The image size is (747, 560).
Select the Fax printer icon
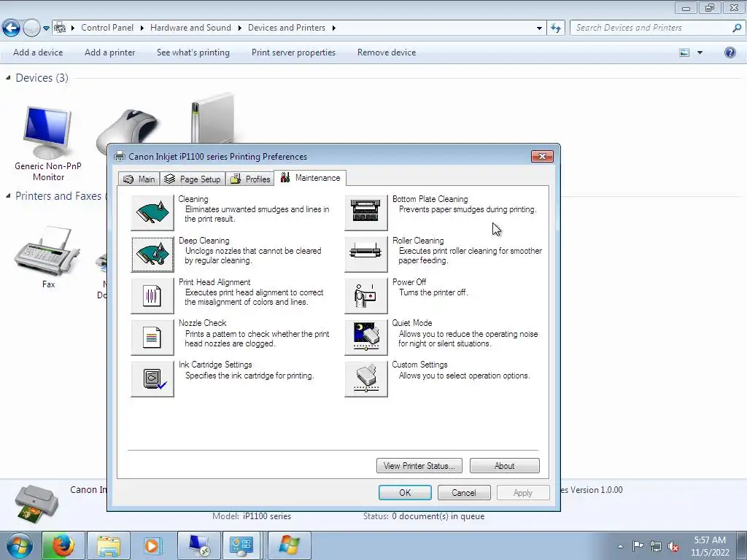click(x=47, y=257)
